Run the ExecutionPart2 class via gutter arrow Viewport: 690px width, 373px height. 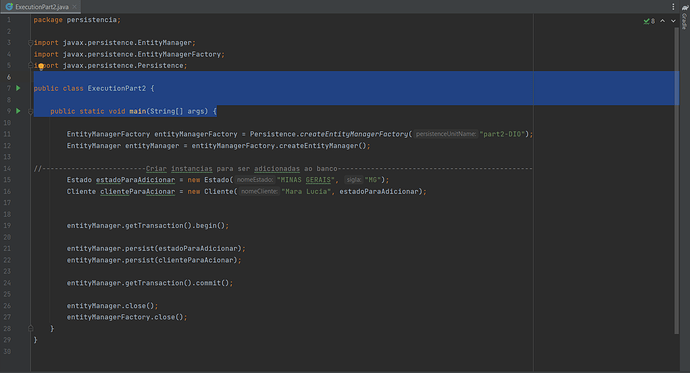pos(18,88)
